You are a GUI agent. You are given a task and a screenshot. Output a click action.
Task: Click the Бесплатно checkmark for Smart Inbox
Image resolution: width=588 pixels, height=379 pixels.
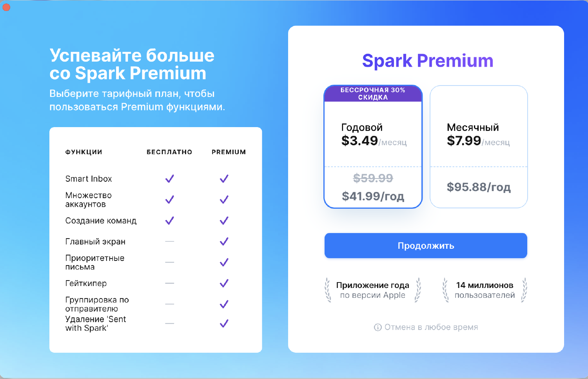pyautogui.click(x=169, y=179)
